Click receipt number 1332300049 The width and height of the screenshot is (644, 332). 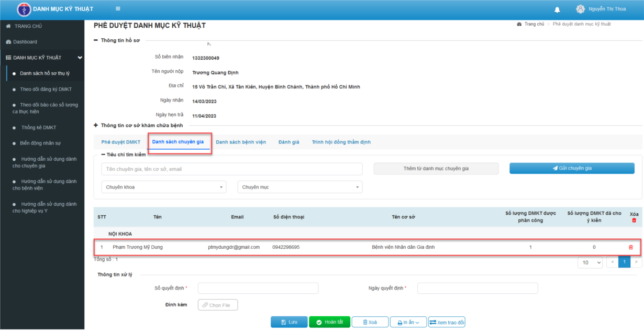[206, 58]
